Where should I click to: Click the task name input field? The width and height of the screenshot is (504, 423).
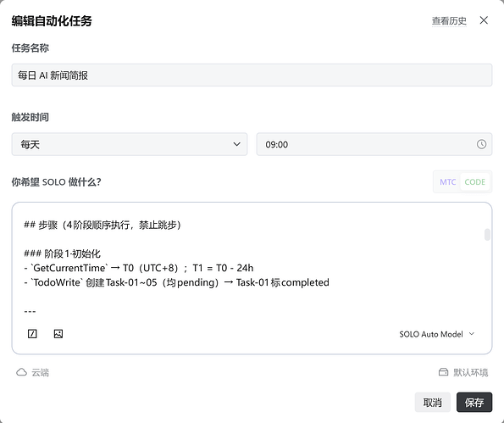click(x=252, y=75)
